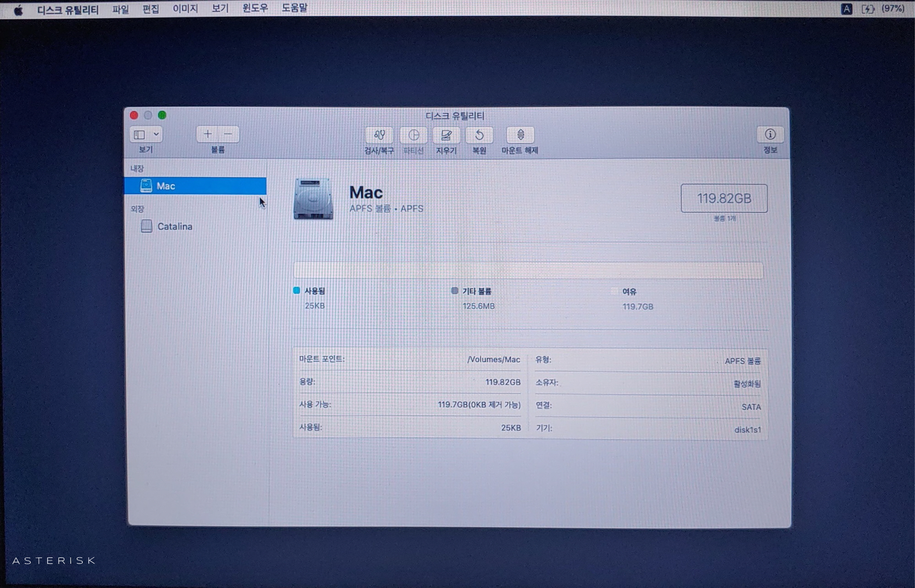Viewport: 915px width, 588px height.
Task: Open the 윈도우 menu
Action: 255,8
